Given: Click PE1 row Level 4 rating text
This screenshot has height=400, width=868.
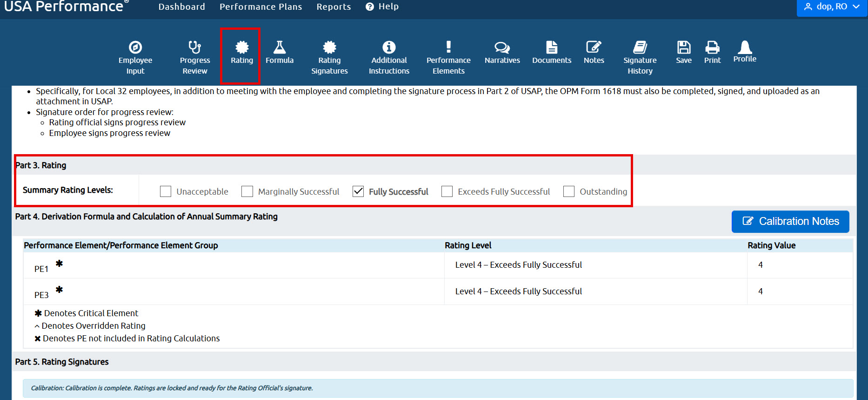Looking at the screenshot, I should pyautogui.click(x=518, y=265).
